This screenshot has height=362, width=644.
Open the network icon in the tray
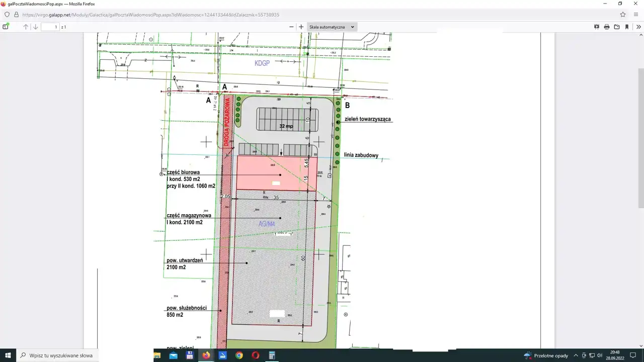click(592, 355)
